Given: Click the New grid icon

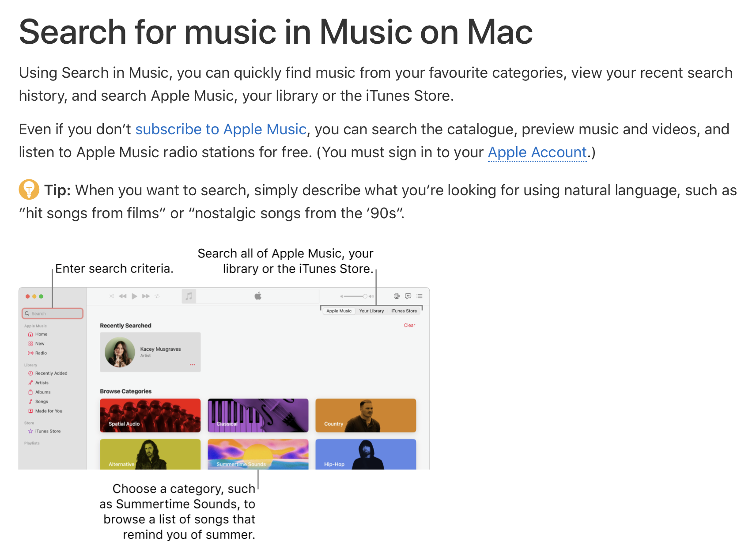Looking at the screenshot, I should 30,344.
